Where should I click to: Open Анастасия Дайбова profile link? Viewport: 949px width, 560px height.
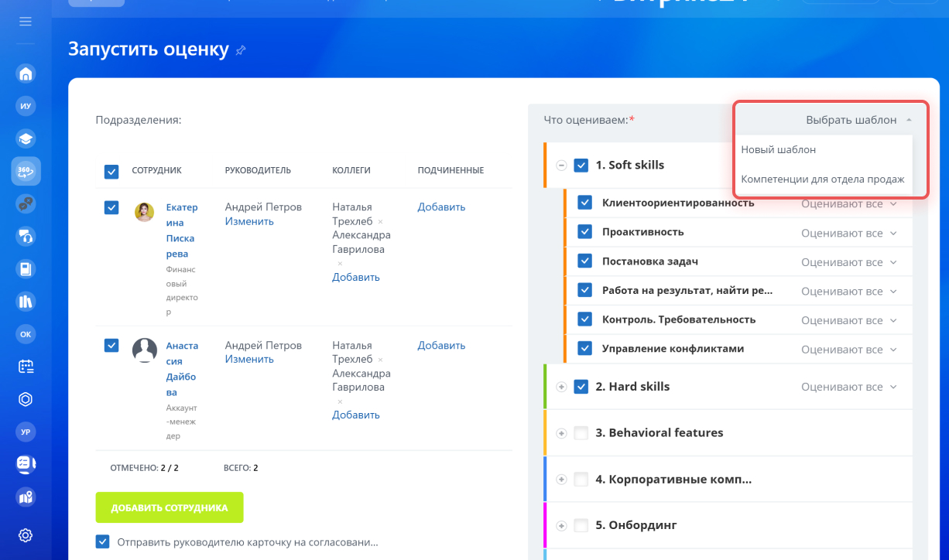click(x=182, y=369)
